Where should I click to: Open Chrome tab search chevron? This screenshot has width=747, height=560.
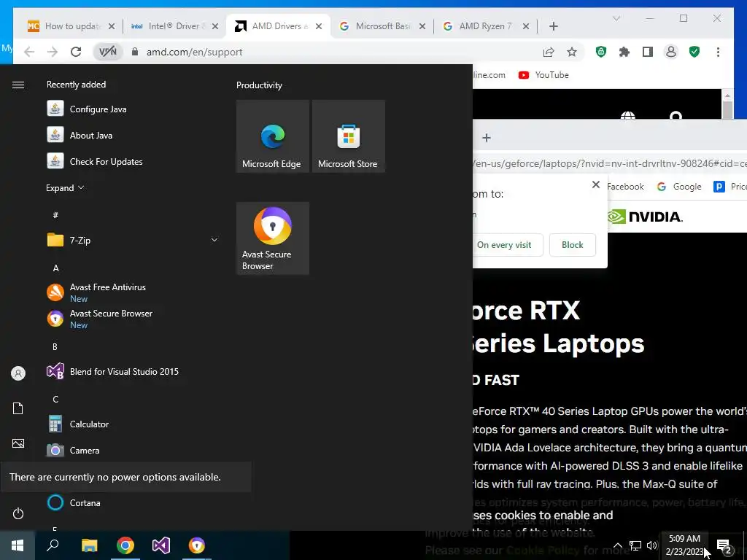(x=616, y=18)
